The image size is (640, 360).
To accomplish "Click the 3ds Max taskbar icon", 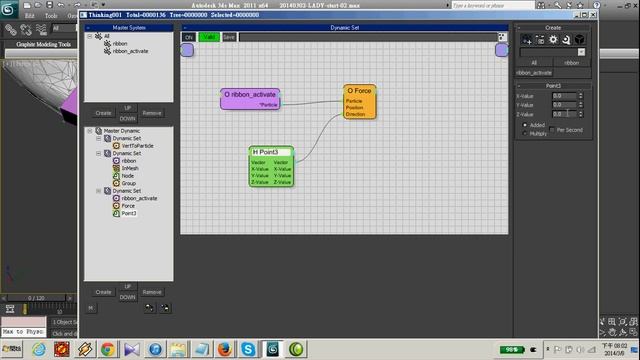I will [x=272, y=349].
